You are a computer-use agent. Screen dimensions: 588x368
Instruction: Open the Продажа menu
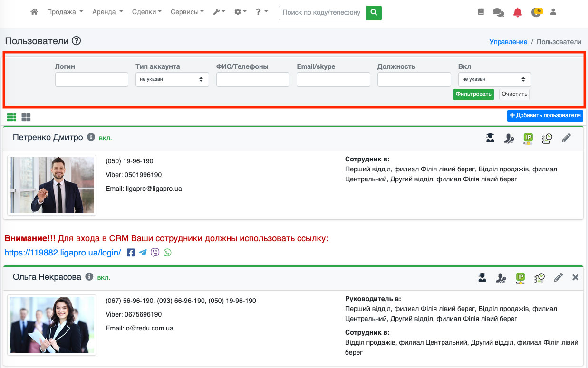pos(65,12)
